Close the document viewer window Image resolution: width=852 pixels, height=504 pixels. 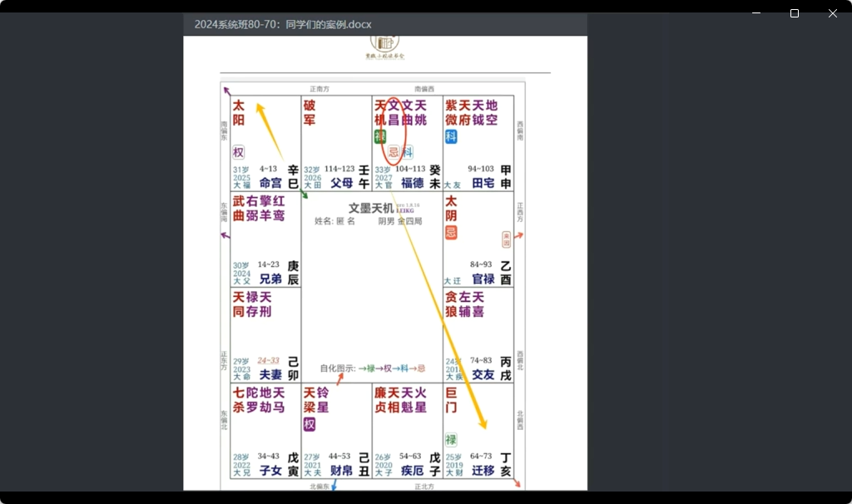point(832,13)
